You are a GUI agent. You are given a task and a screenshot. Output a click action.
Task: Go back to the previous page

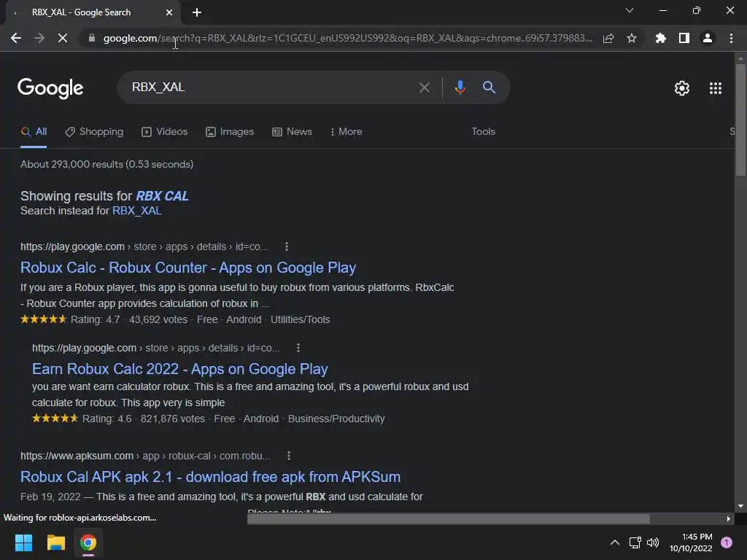(x=16, y=38)
